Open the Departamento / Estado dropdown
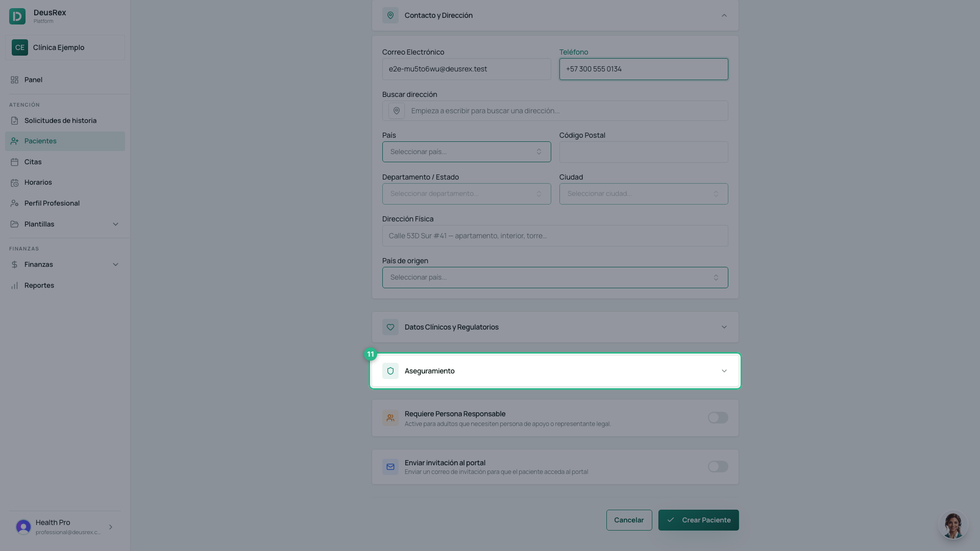 (467, 194)
